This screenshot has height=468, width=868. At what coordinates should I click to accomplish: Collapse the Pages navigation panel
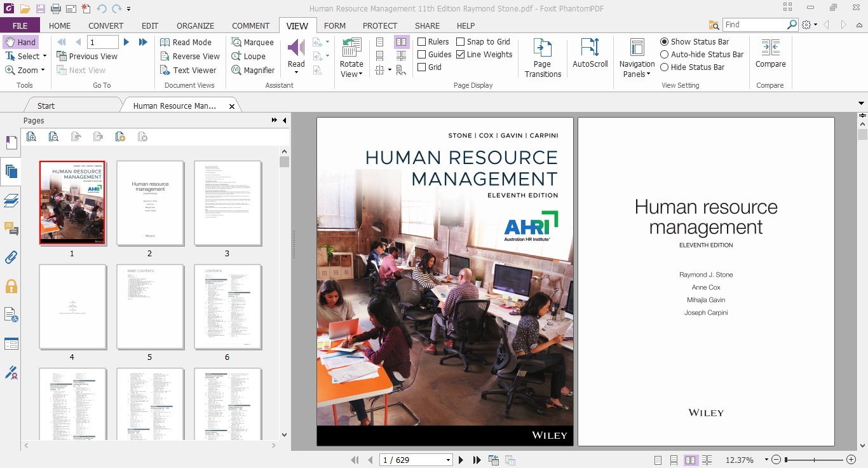pyautogui.click(x=284, y=120)
